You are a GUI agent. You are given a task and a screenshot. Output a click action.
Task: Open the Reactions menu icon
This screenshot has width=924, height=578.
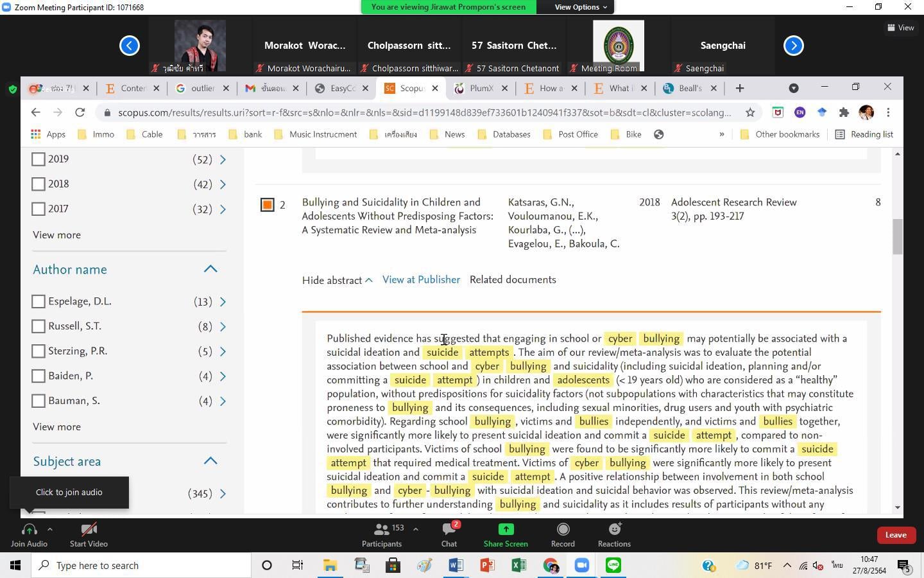click(614, 530)
